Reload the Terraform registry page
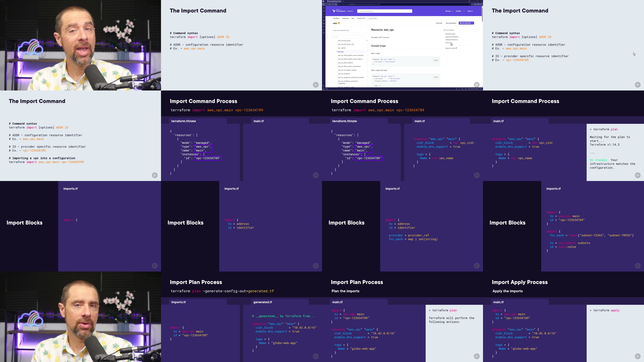644x362 pixels. click(336, 4)
